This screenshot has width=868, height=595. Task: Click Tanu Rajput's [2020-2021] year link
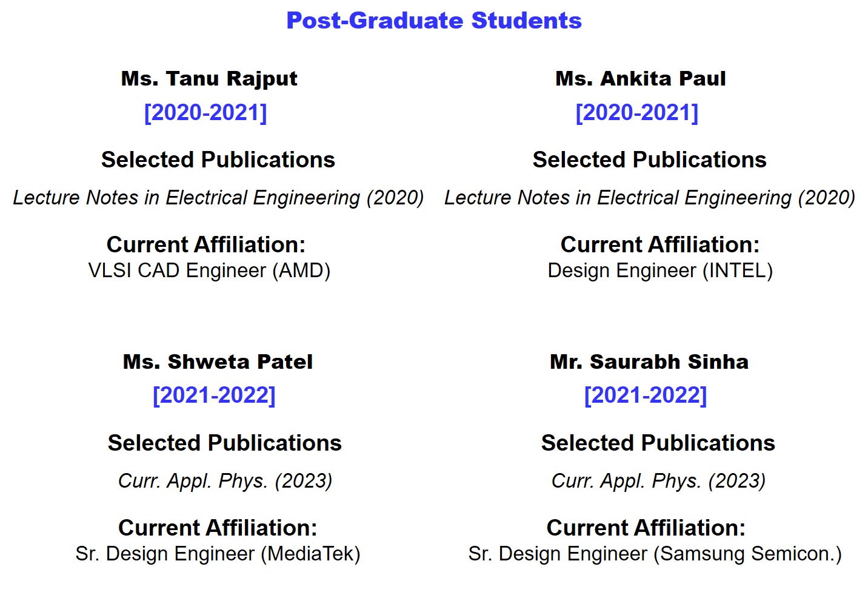point(205,113)
